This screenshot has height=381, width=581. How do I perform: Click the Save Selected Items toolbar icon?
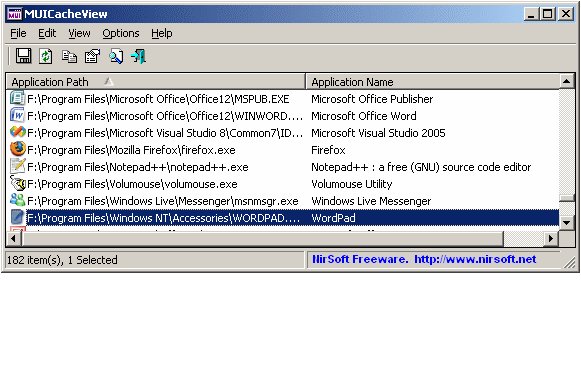[x=23, y=56]
